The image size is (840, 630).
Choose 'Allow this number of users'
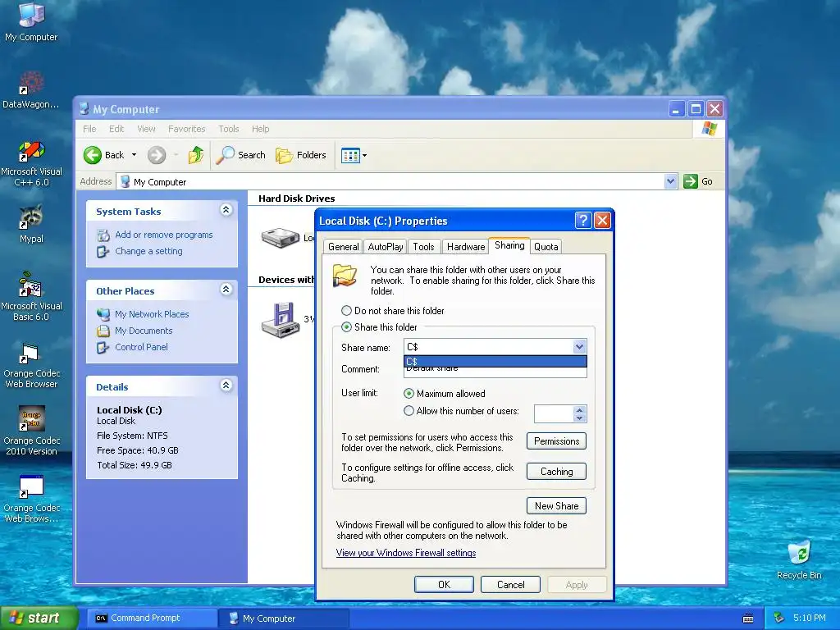pyautogui.click(x=409, y=411)
